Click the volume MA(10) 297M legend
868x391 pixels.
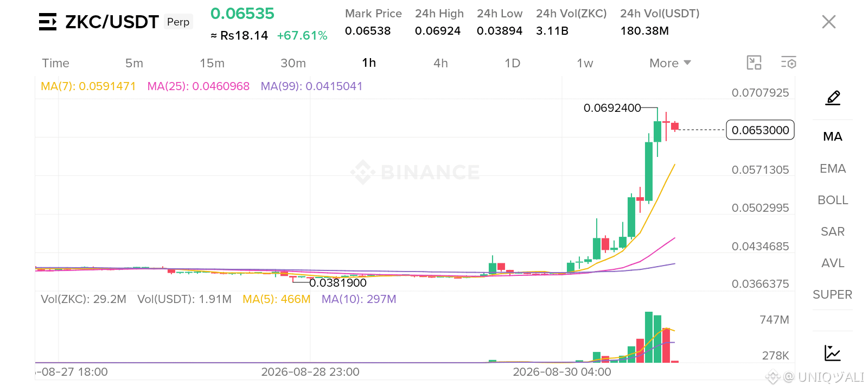[359, 299]
